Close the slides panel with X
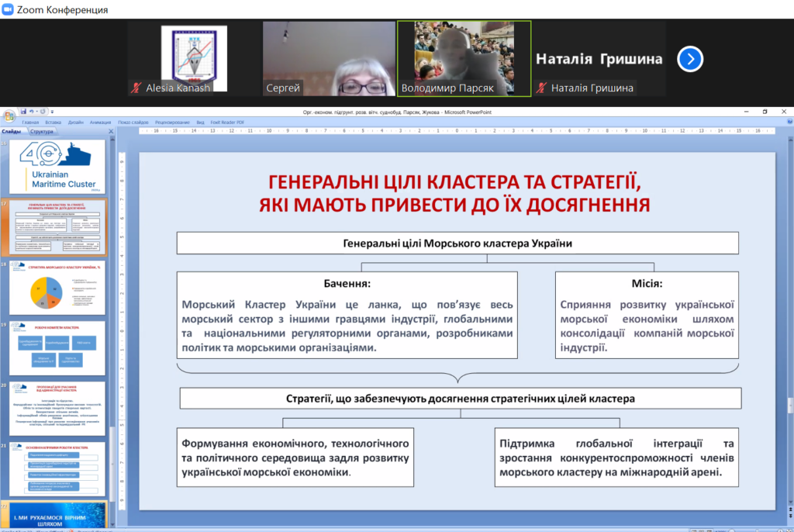This screenshot has height=532, width=794. (110, 132)
